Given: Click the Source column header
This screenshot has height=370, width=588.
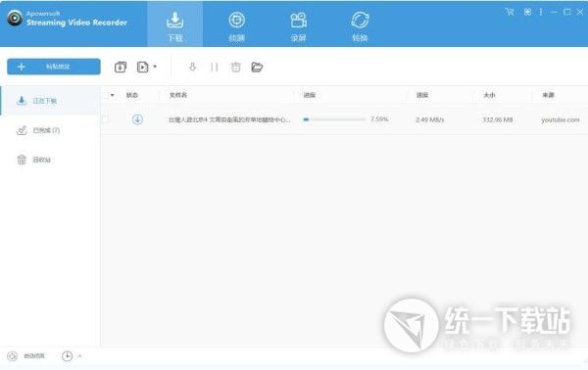Looking at the screenshot, I should pyautogui.click(x=548, y=95).
